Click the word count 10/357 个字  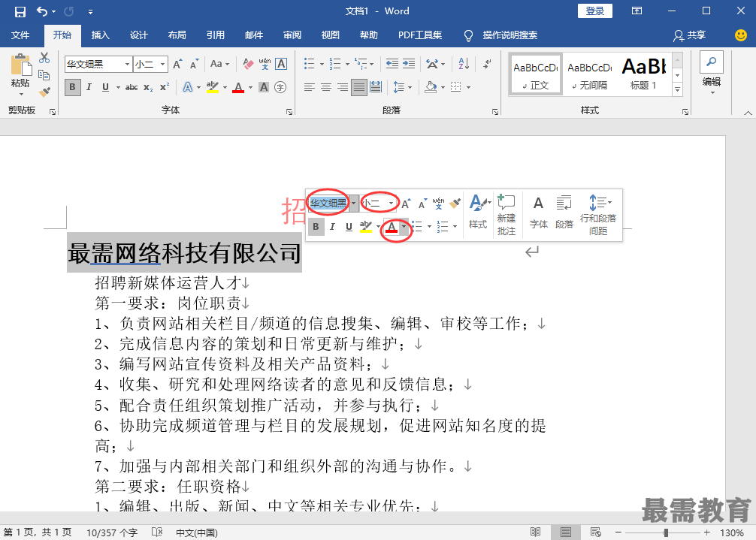(x=112, y=532)
